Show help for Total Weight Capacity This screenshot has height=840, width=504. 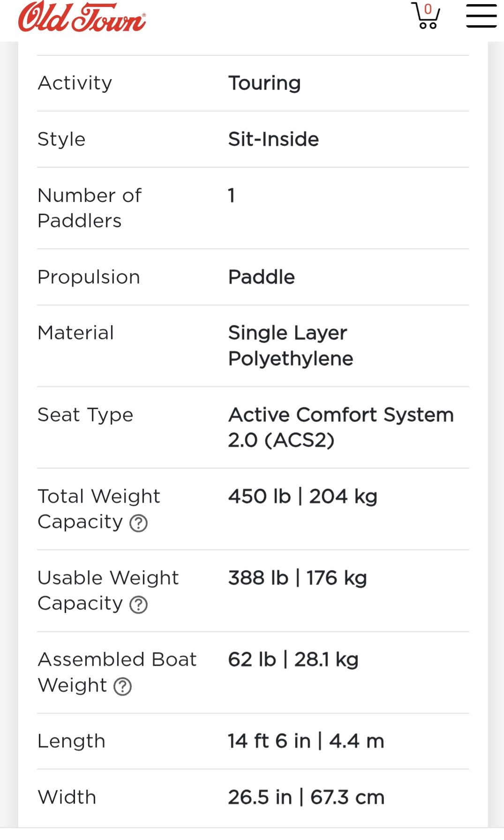(x=138, y=523)
